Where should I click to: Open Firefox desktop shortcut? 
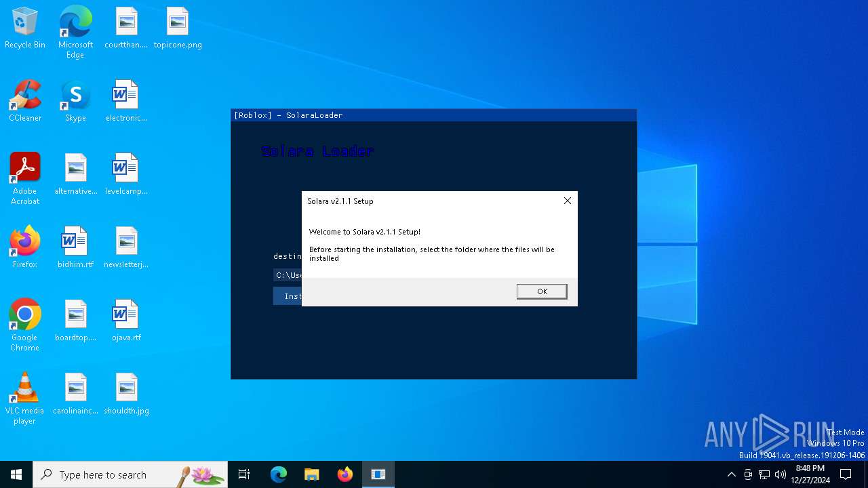(x=25, y=248)
